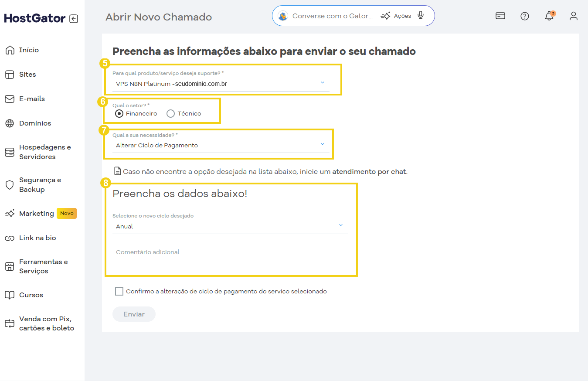Screen dimensions: 588x381
Task: Open the help question mark icon
Action: 524,16
